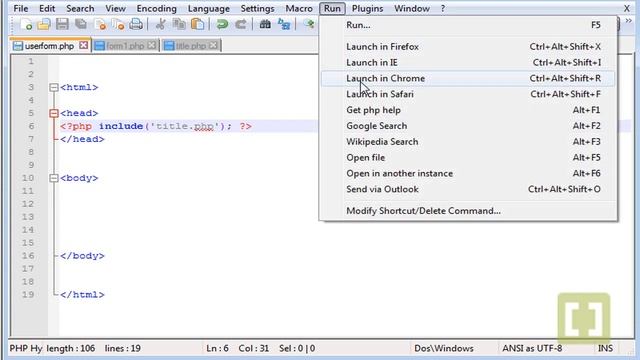Click the Save All toolbar icon
Image resolution: width=640 pixels, height=360 pixels.
point(81,24)
